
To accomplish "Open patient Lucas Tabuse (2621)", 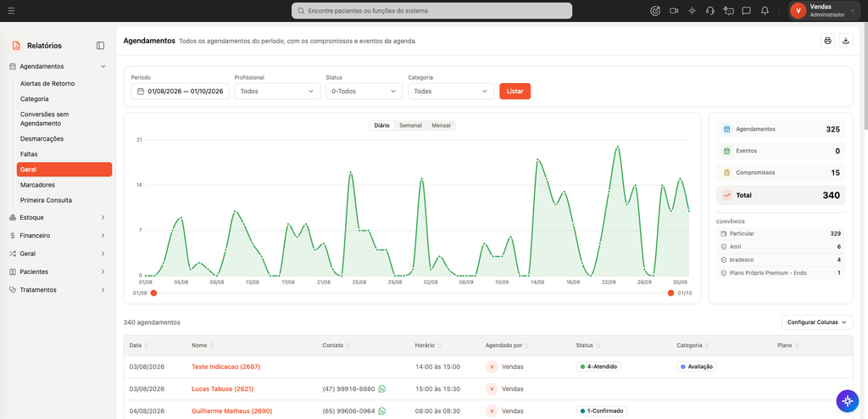I will [224, 388].
